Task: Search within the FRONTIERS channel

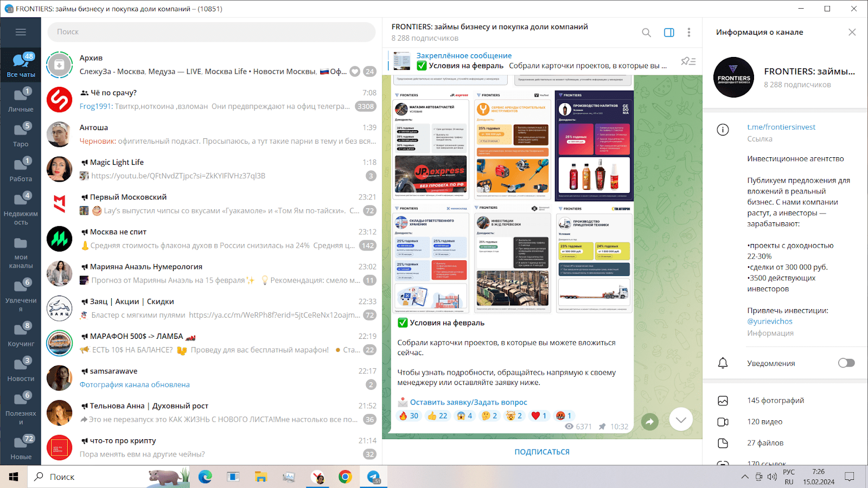Action: pos(646,33)
